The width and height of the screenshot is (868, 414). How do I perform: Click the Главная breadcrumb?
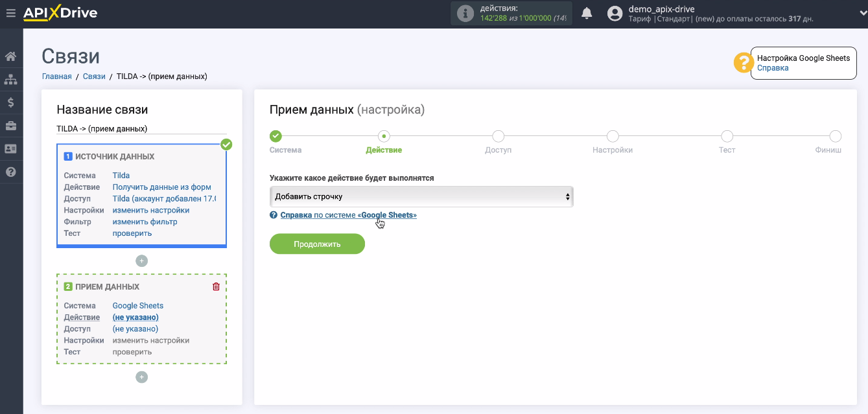click(x=57, y=76)
